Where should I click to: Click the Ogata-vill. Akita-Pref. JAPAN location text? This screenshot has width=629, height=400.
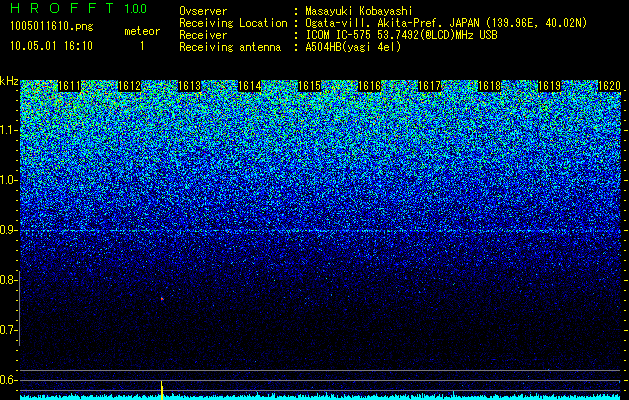coord(446,23)
